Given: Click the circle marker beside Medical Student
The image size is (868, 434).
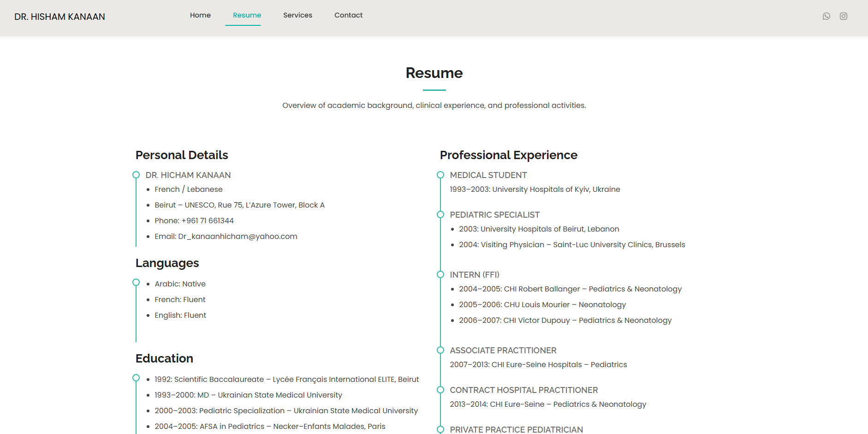Looking at the screenshot, I should click(440, 175).
